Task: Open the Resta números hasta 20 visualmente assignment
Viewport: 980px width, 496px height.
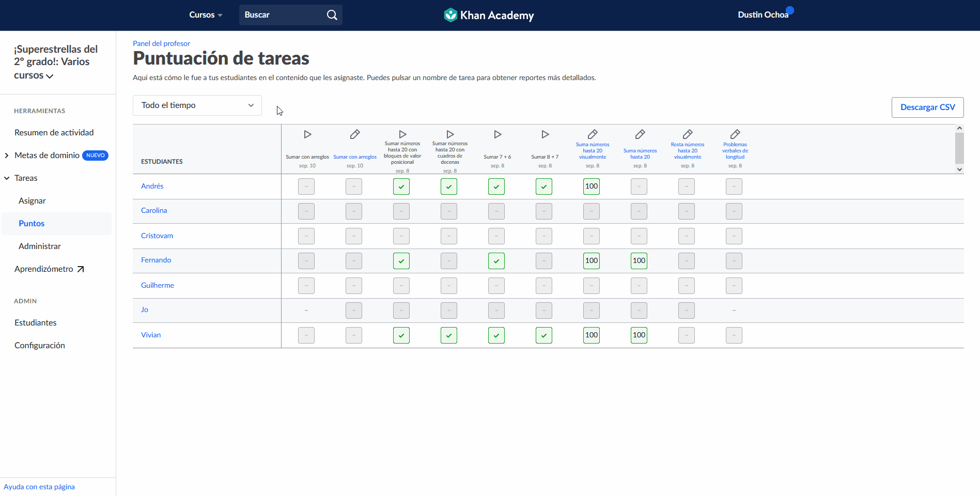Action: point(688,151)
